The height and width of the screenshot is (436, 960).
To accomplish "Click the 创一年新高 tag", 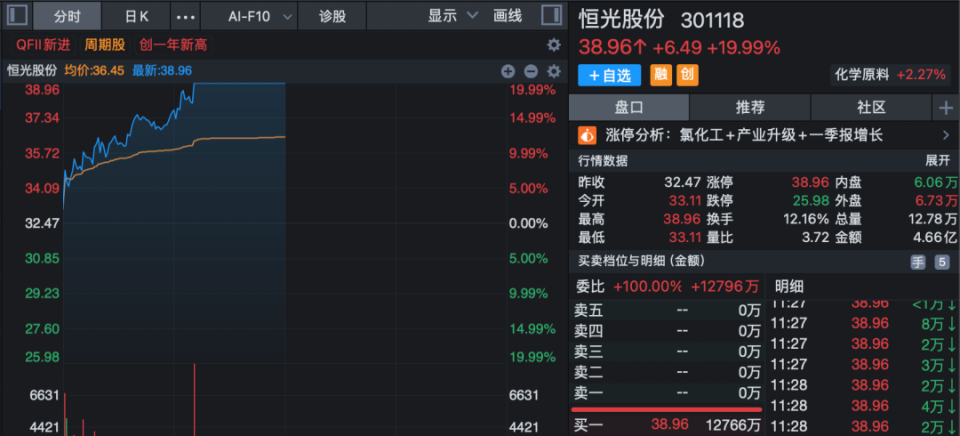I will pos(173,45).
